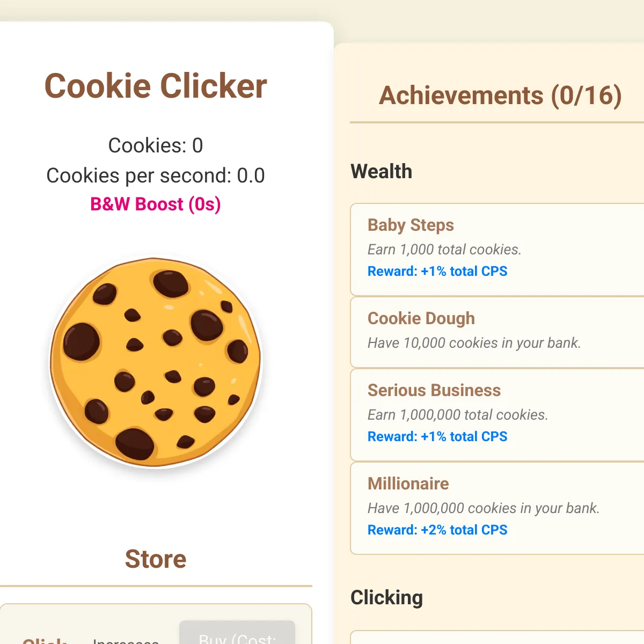
Task: Click Millionaire reward +2% total CPS text
Action: [437, 530]
